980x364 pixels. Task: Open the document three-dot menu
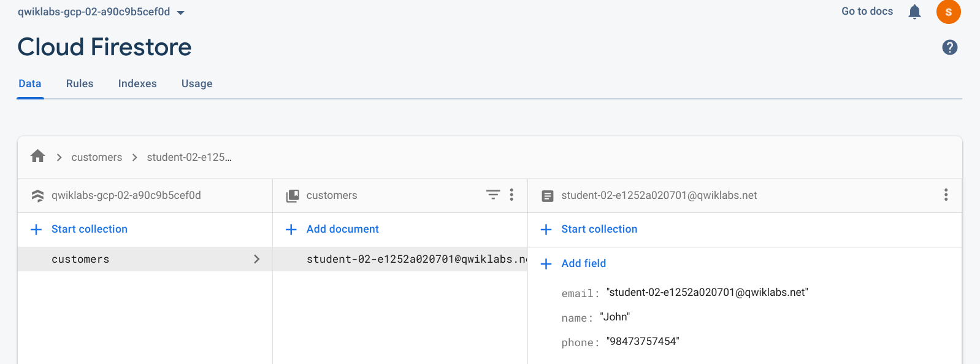946,195
